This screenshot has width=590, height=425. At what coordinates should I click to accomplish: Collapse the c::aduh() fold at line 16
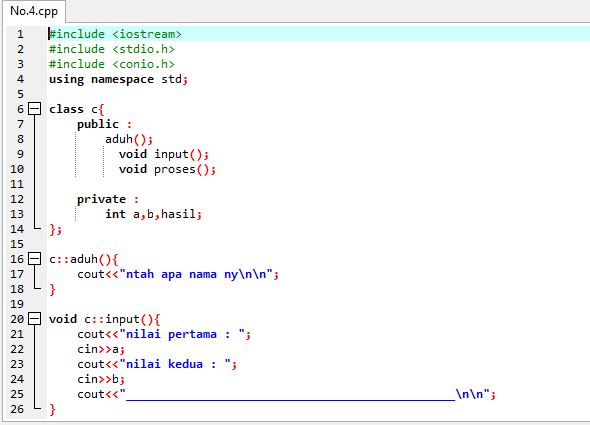click(35, 259)
